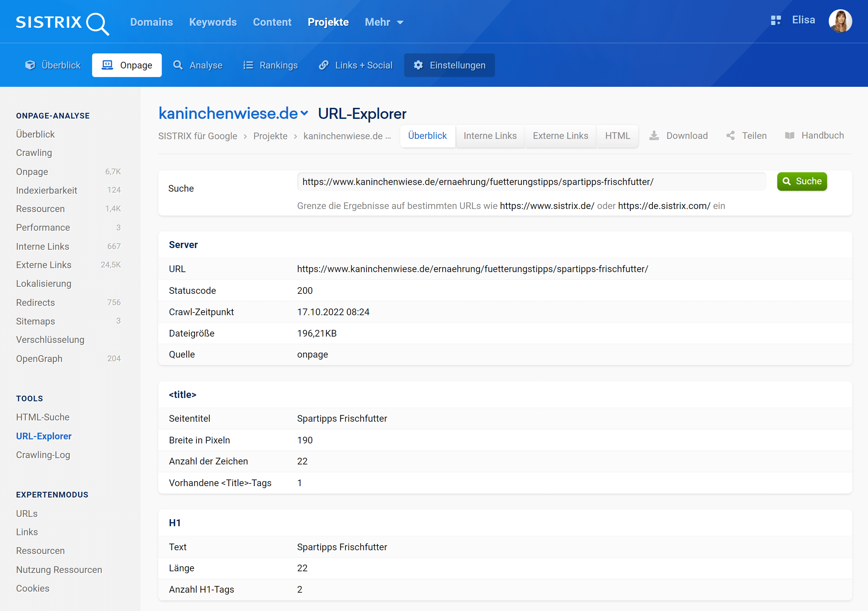Click the Breite in Pixeln value 190
This screenshot has height=611, width=868.
click(305, 440)
